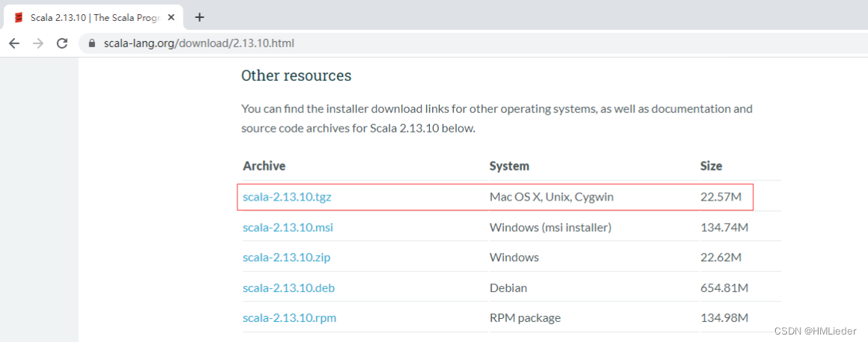Download scala-2.13.10.msi installer

288,227
